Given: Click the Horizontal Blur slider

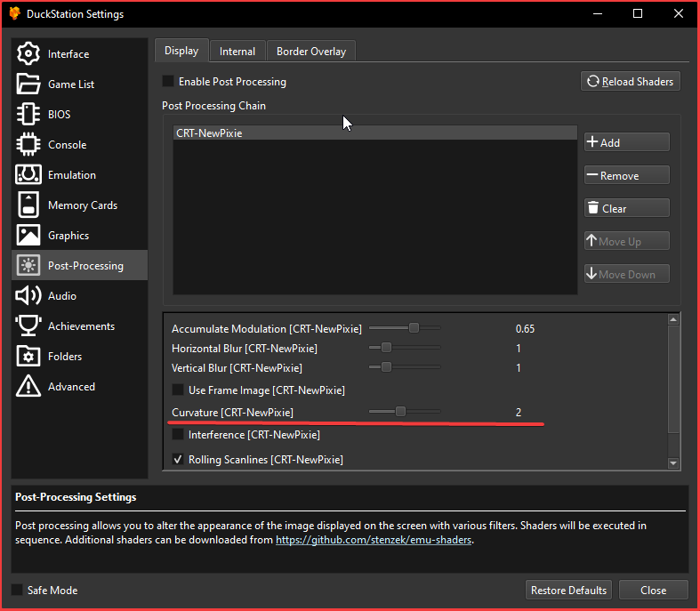Looking at the screenshot, I should click(405, 347).
